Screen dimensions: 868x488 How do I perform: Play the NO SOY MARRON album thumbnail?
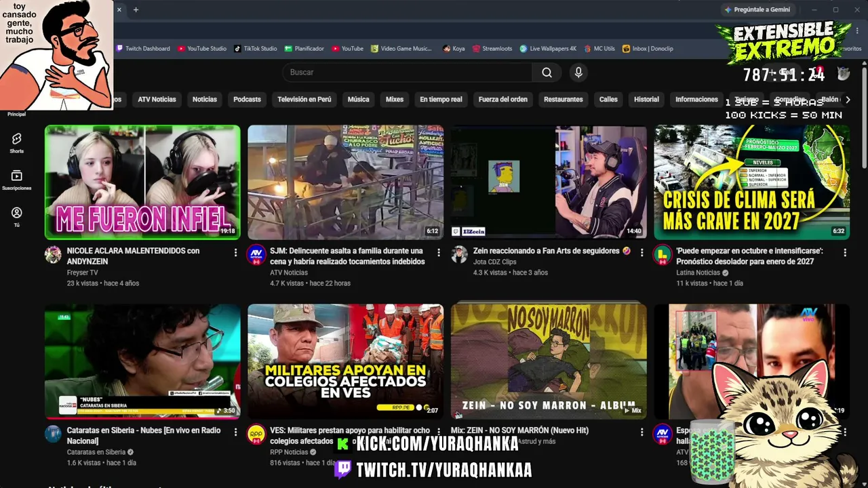(x=549, y=361)
